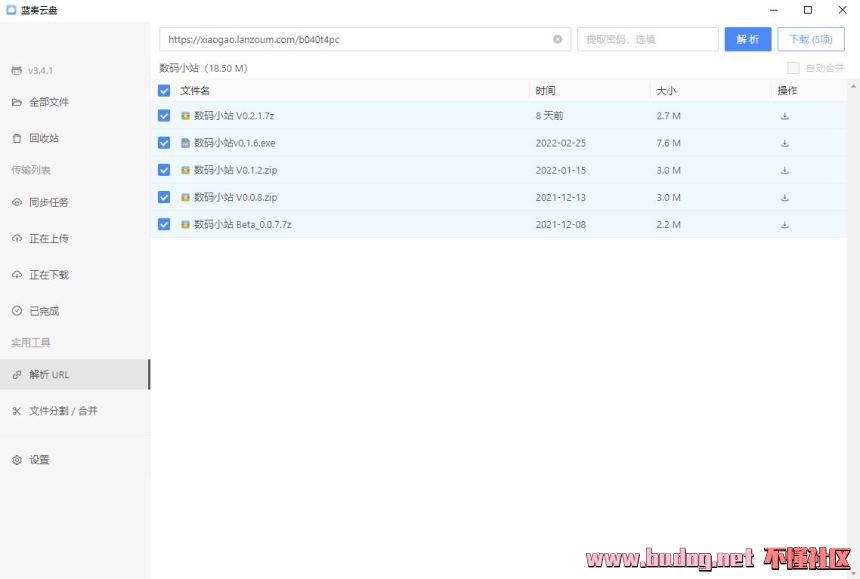
Task: Open 设置 settings in the sidebar
Action: [x=39, y=460]
